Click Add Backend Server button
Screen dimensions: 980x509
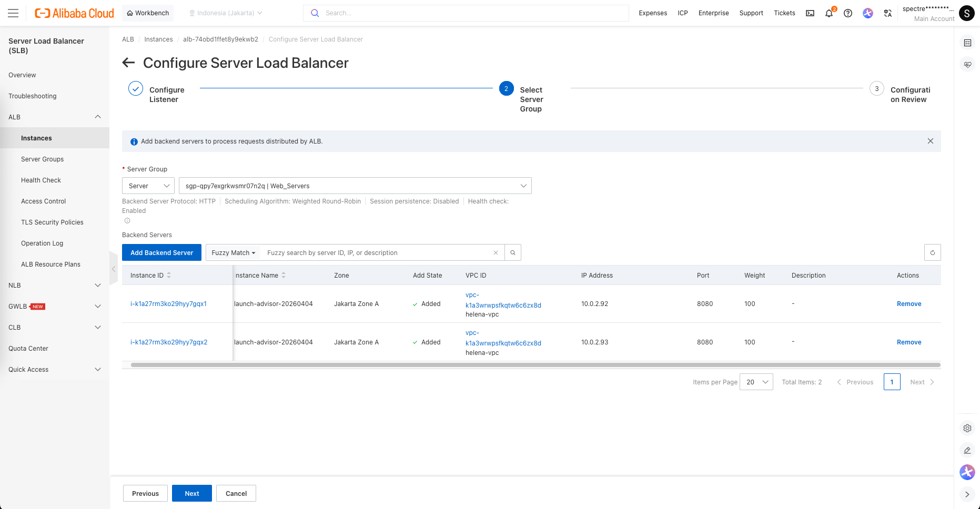coord(161,253)
